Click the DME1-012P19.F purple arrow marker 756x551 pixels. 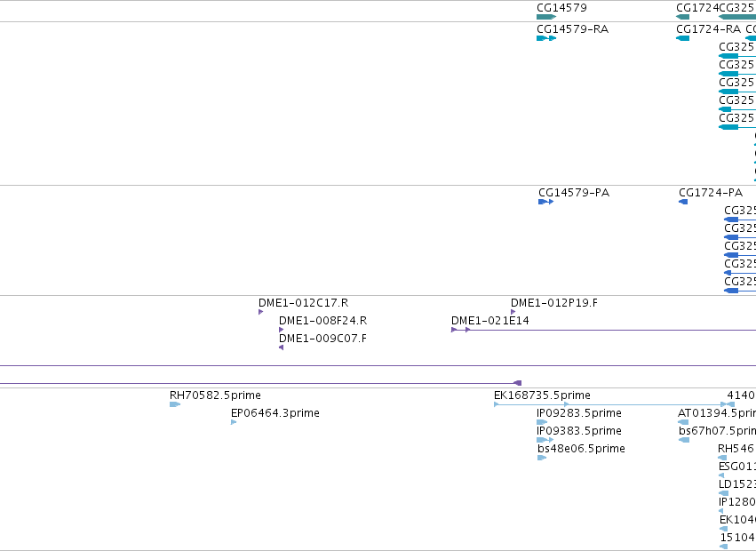(513, 312)
